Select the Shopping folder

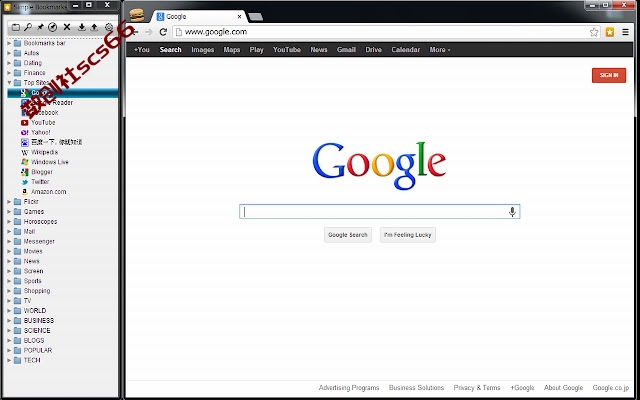click(32, 291)
